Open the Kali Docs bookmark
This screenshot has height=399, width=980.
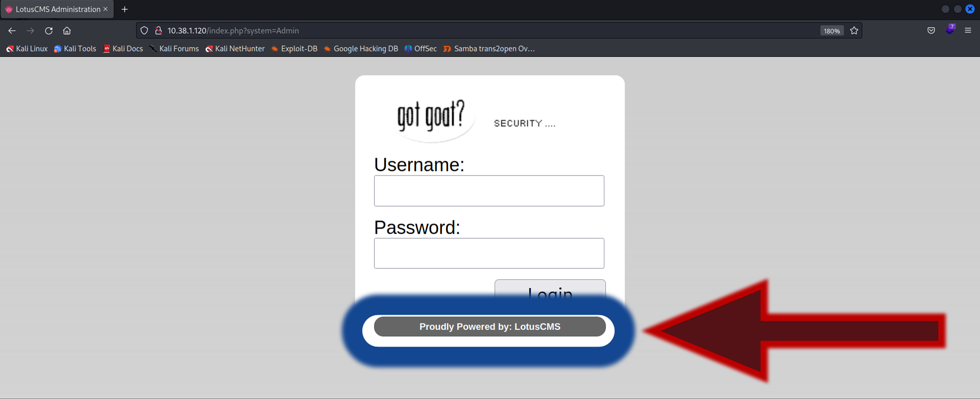[x=123, y=48]
